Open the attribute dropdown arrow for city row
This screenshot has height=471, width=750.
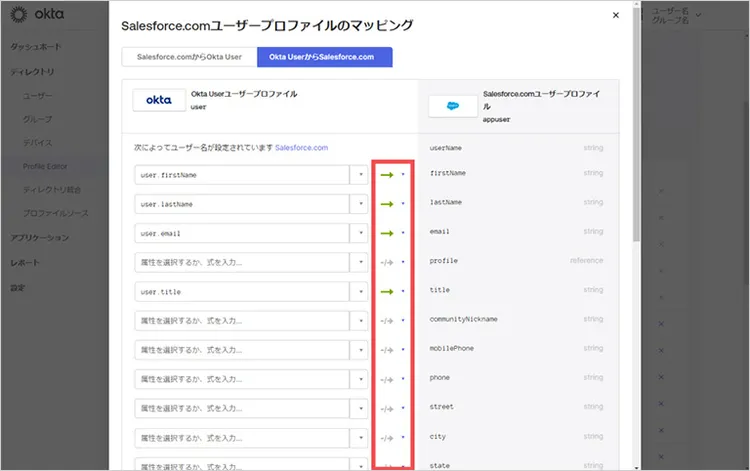(361, 438)
